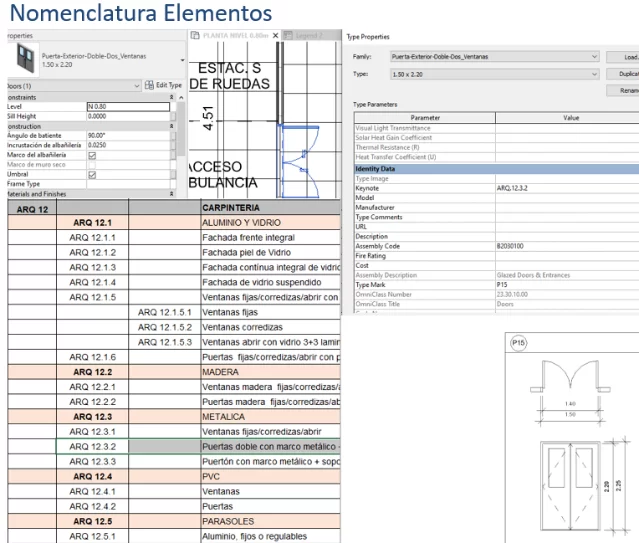This screenshot has width=639, height=543.
Task: Collapse the Construction section
Action: pyautogui.click(x=171, y=127)
